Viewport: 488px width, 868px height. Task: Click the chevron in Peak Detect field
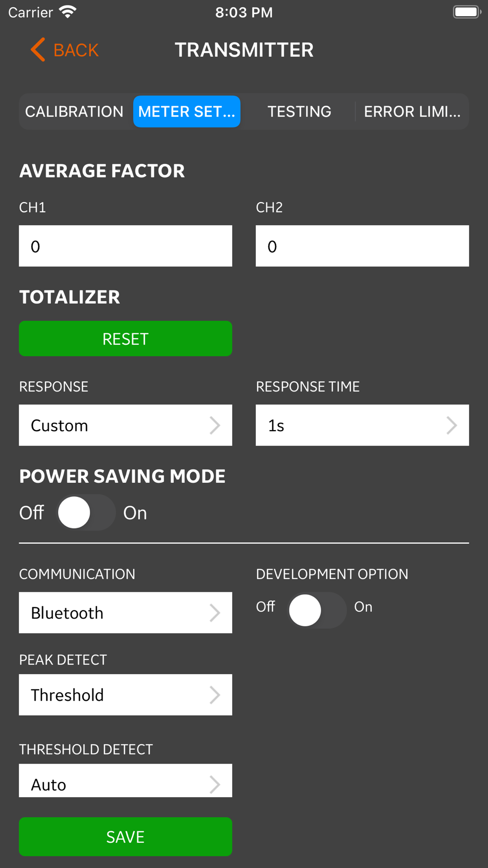pos(215,695)
